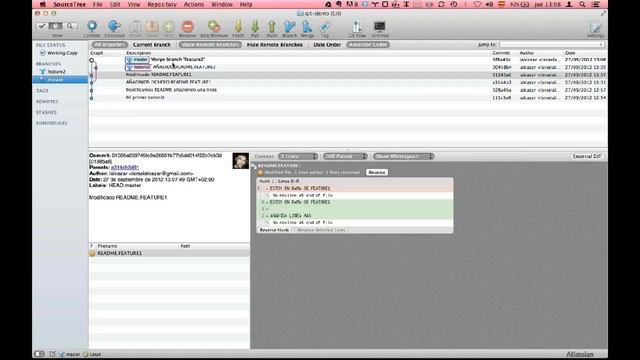
Task: Open the parent commit hash link
Action: [124, 167]
